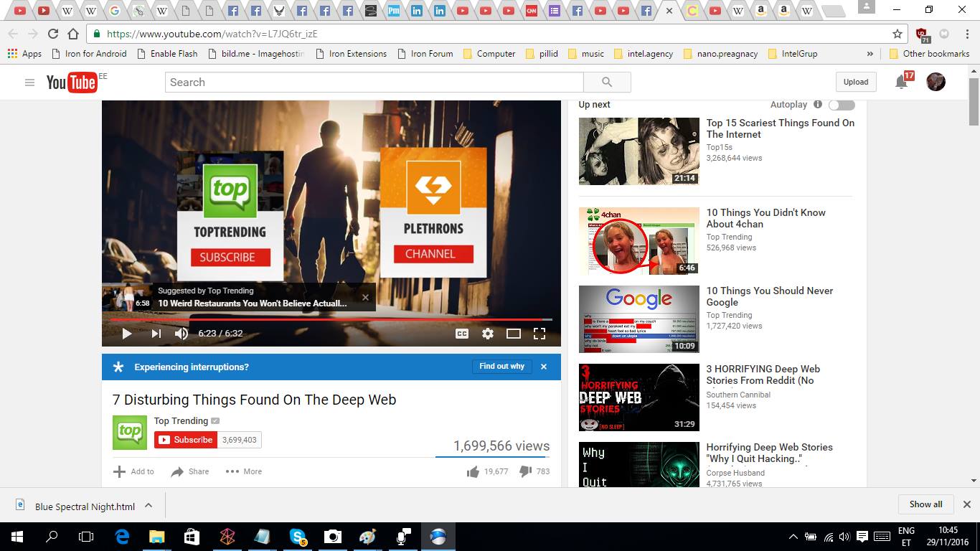980x551 pixels.
Task: Click browser reload button
Action: point(52,34)
